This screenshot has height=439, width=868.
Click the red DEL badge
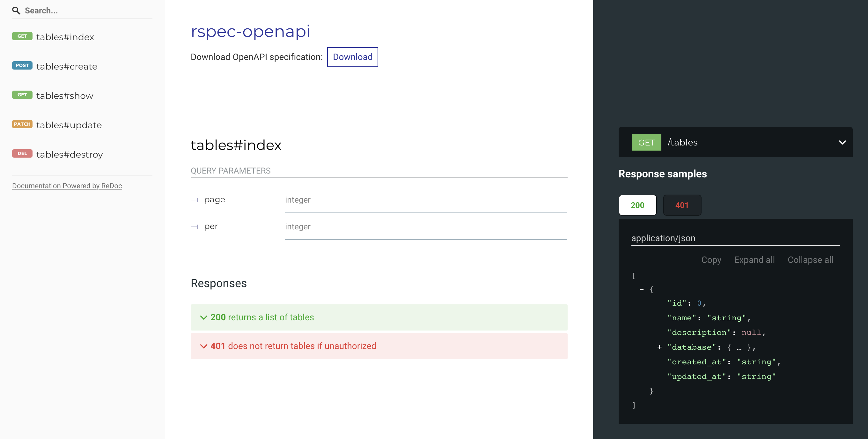(x=22, y=153)
